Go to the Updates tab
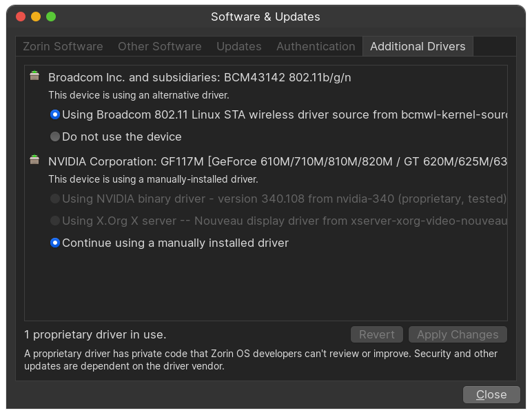Viewport: 532px width, 415px height. coord(239,47)
